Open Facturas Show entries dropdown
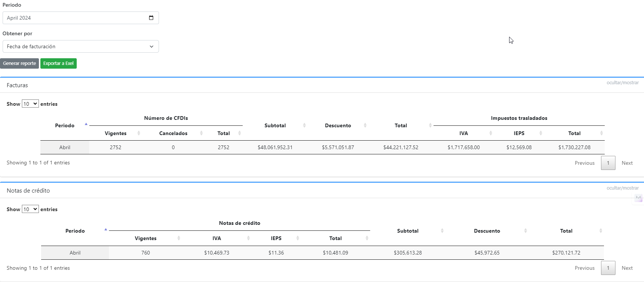This screenshot has height=282, width=644. pyautogui.click(x=30, y=104)
